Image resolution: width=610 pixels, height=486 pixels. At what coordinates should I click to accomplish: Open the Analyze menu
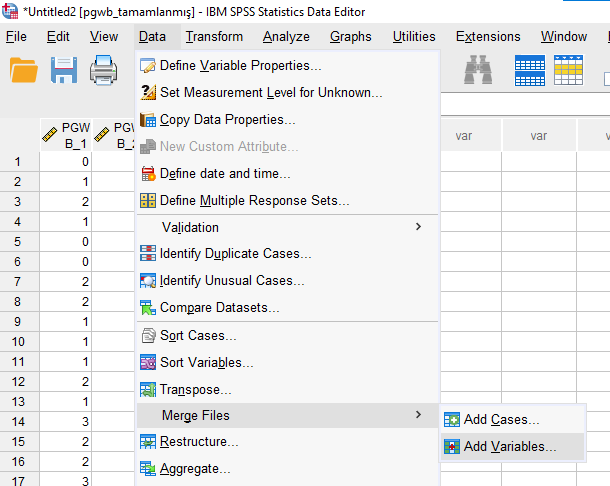pos(286,37)
